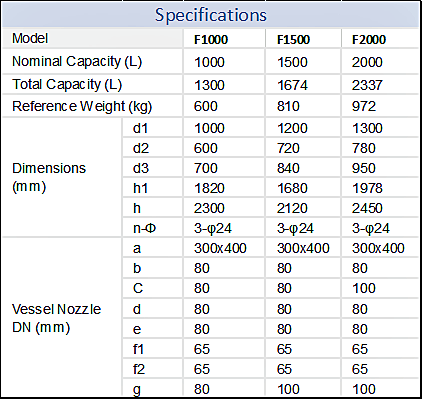Viewport: 423px width, 400px height.
Task: Select the F2000 model column header
Action: pos(369,40)
